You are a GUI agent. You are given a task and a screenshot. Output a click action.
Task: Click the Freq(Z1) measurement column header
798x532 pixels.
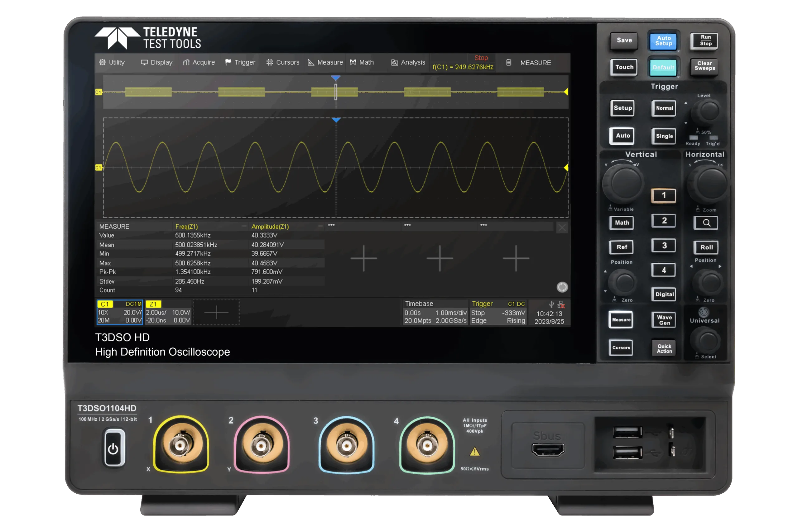(x=186, y=226)
